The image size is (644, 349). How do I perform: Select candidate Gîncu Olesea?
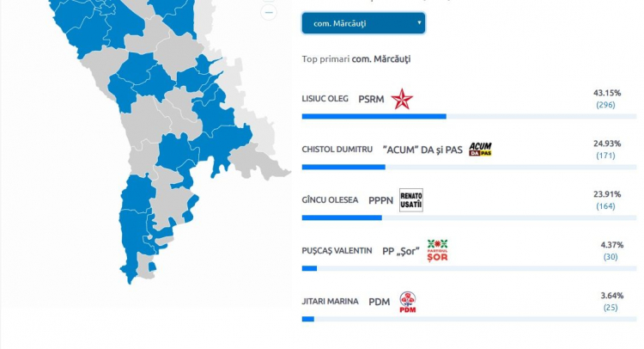point(330,200)
